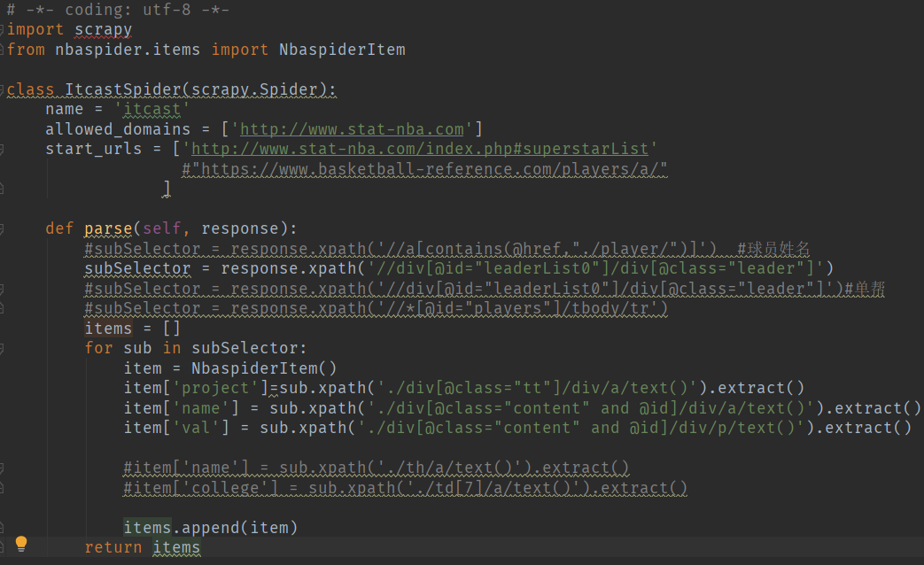
Task: Click the scrapy module in import line
Action: [103, 30]
